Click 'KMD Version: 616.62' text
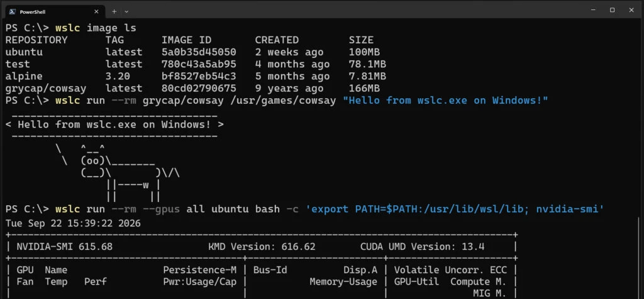This screenshot has height=299, width=644. pos(262,247)
